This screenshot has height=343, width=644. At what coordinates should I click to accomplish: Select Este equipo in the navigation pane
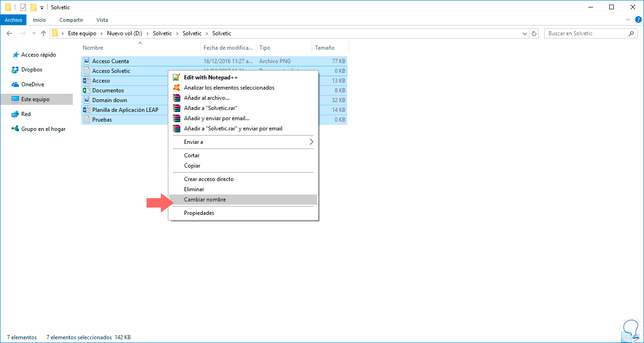coord(37,99)
